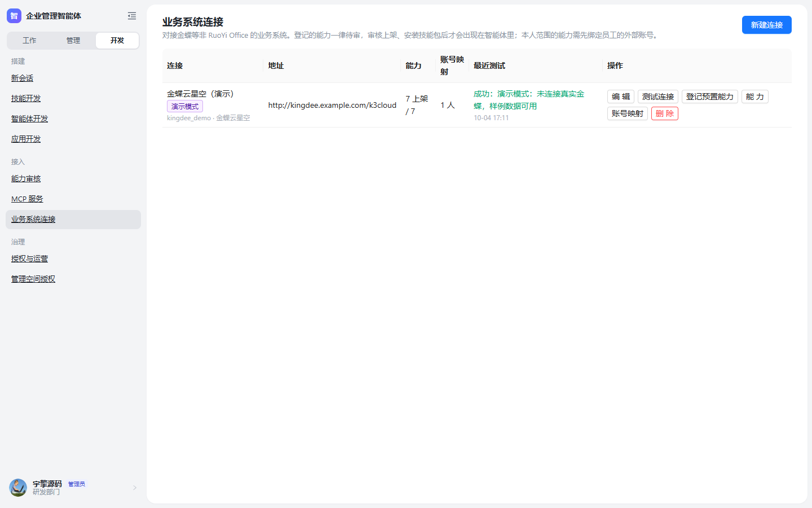Click the kingdee_demo · 金蝶云星空 subtitle

[x=209, y=118]
